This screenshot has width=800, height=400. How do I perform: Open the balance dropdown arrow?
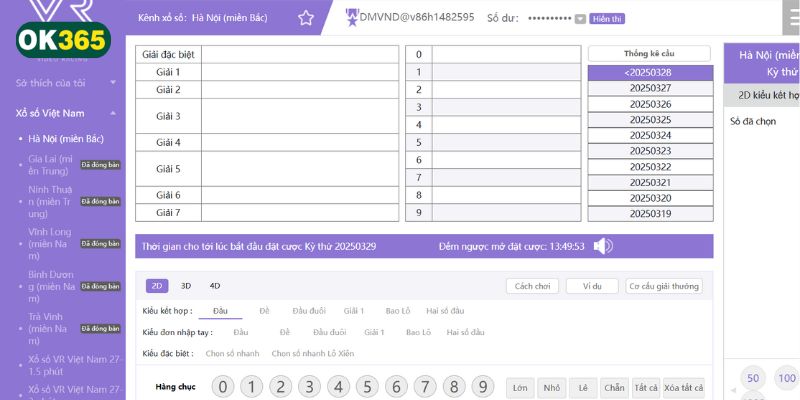[x=580, y=19]
